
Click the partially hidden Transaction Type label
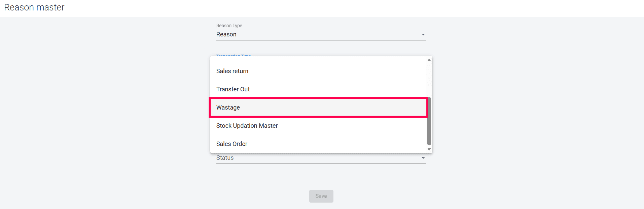point(234,55)
